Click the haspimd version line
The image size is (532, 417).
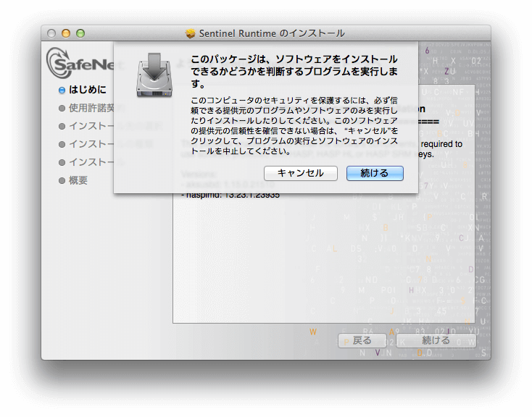(x=230, y=195)
